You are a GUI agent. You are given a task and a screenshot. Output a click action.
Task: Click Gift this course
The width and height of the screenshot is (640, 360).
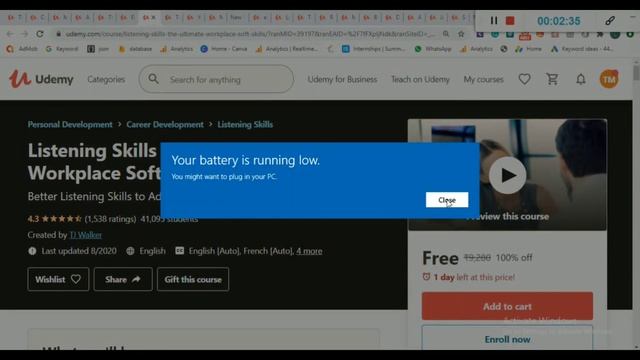click(x=193, y=279)
